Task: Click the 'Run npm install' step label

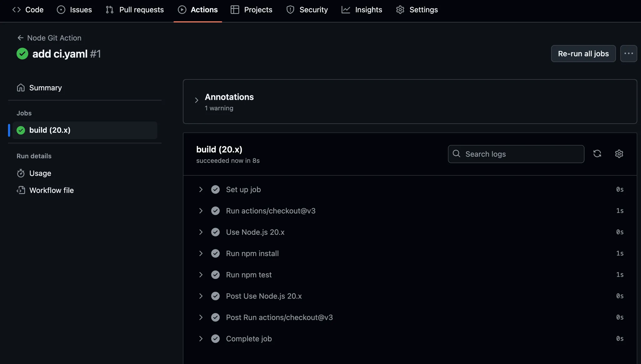Action: (x=252, y=253)
